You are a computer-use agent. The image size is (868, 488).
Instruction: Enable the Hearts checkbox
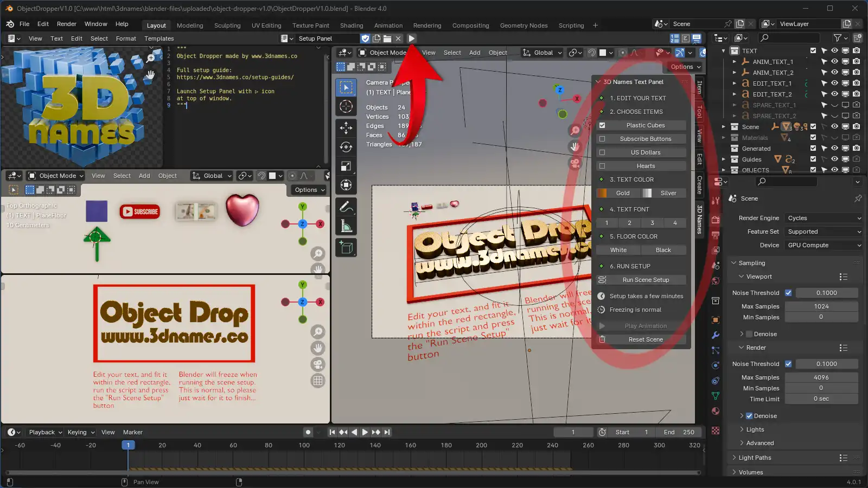(x=602, y=166)
